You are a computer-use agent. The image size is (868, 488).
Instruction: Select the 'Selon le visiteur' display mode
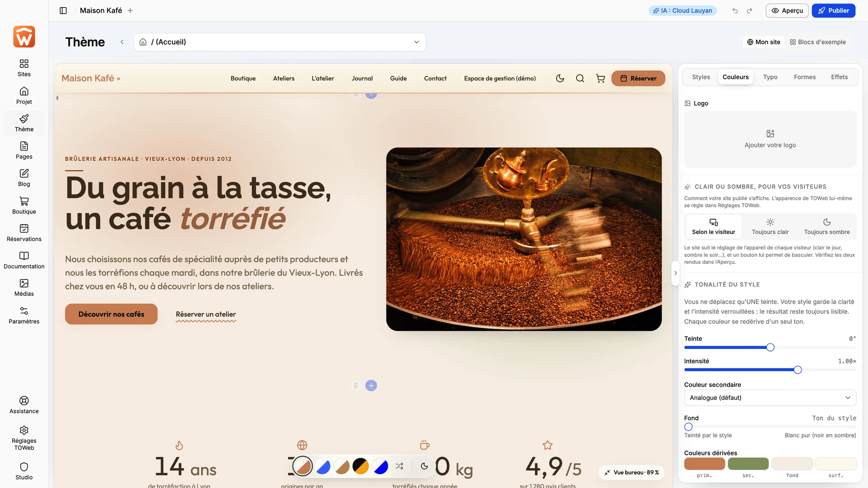coord(713,226)
